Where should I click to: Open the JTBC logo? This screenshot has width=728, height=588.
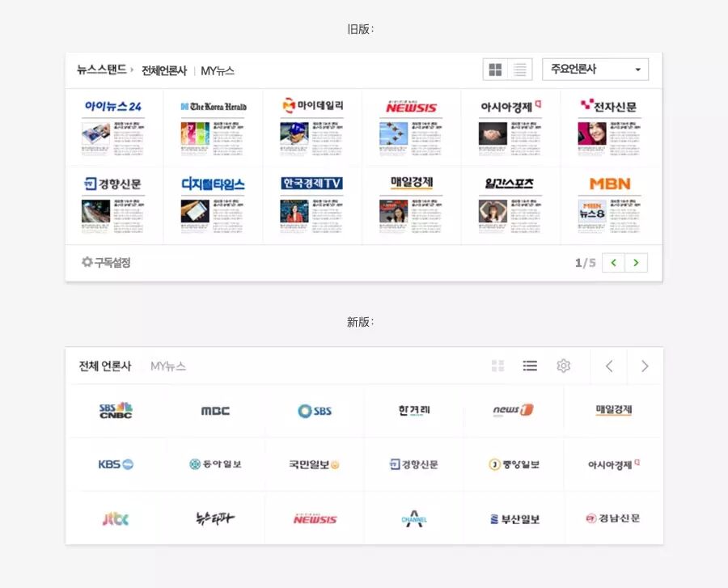pyautogui.click(x=115, y=518)
